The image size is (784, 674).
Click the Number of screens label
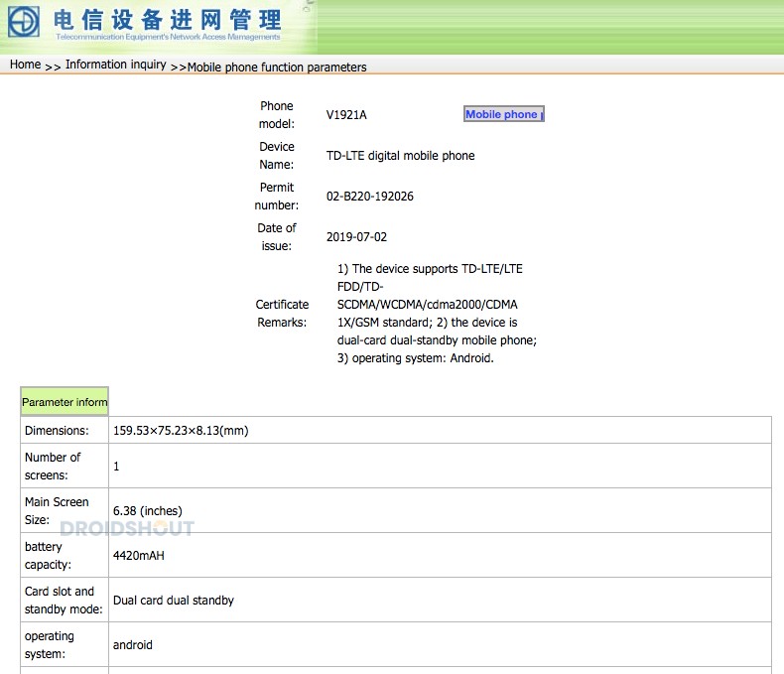tap(53, 467)
